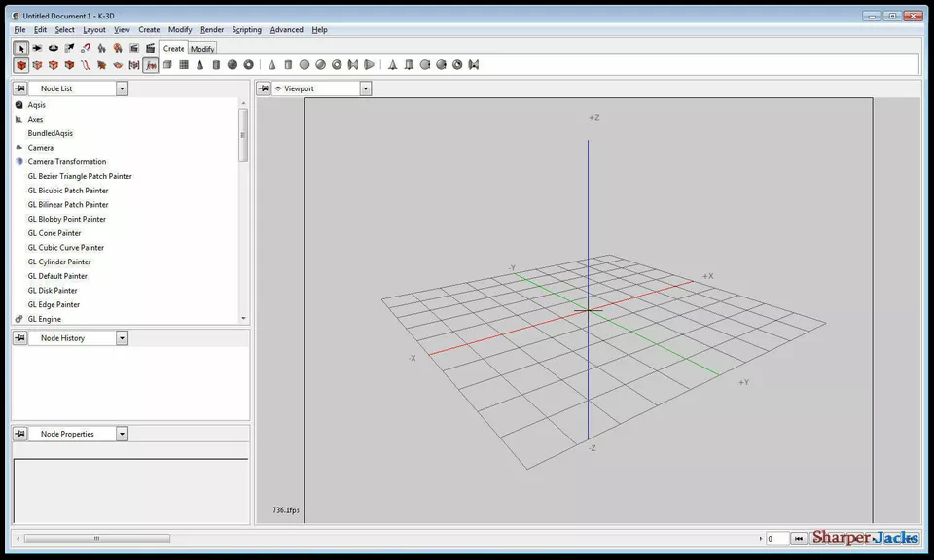Viewport: 934px width, 560px height.
Task: Toggle the pin on the Node List panel
Action: pyautogui.click(x=19, y=88)
